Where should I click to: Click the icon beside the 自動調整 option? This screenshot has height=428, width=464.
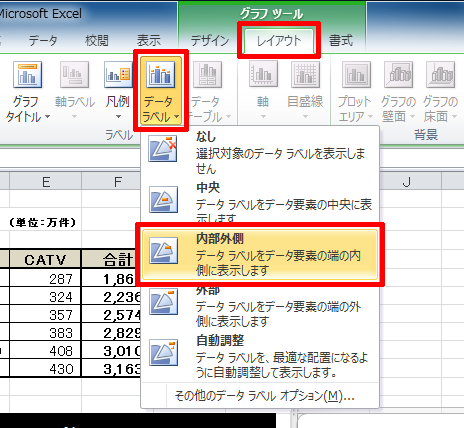163,353
